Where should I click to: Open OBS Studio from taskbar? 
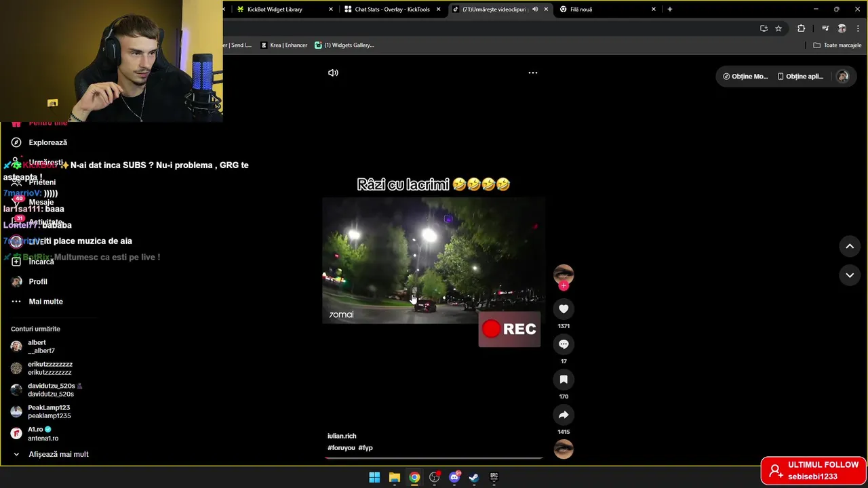point(435,478)
